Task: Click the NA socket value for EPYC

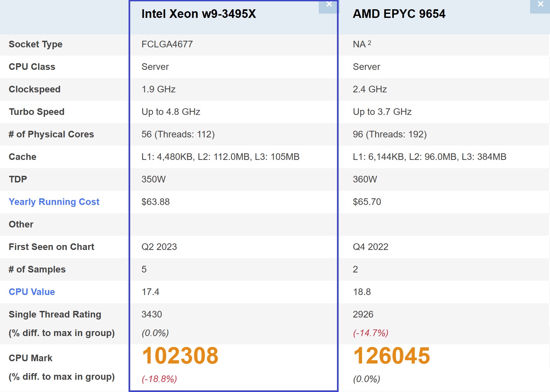Action: point(359,44)
